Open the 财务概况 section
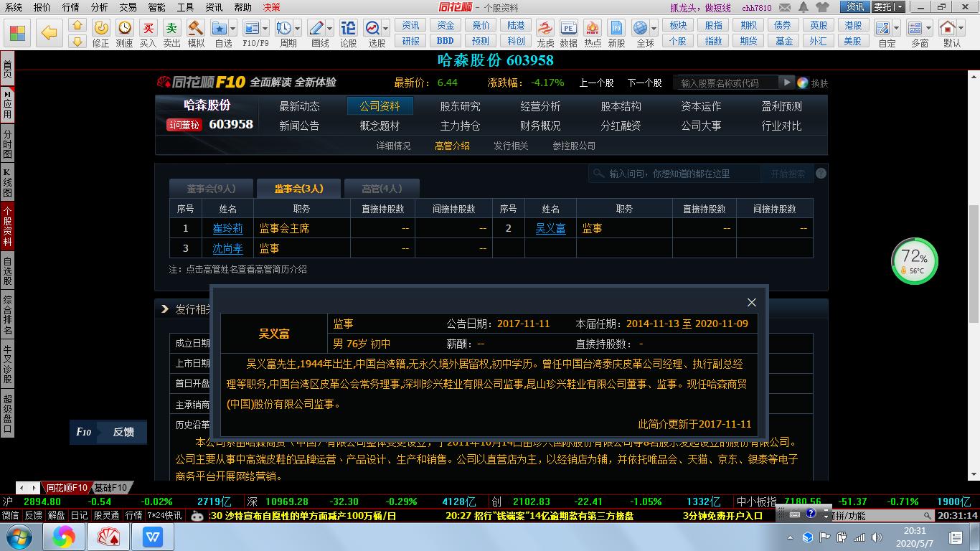The image size is (980, 551). tap(540, 126)
